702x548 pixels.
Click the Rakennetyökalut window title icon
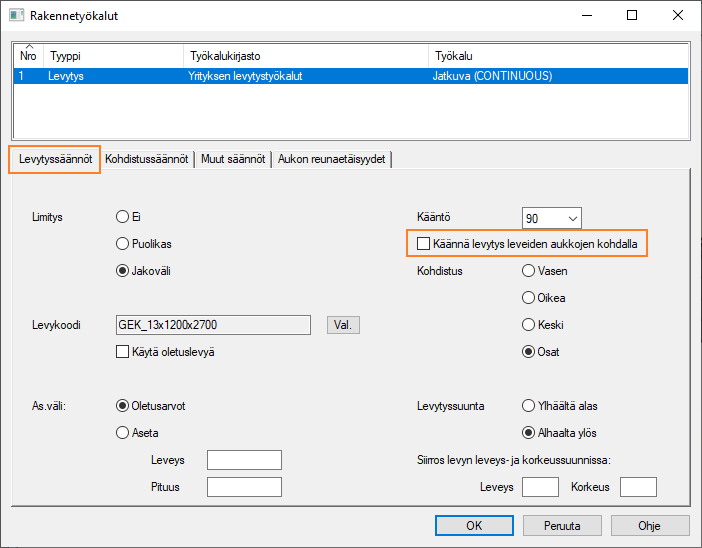16,16
